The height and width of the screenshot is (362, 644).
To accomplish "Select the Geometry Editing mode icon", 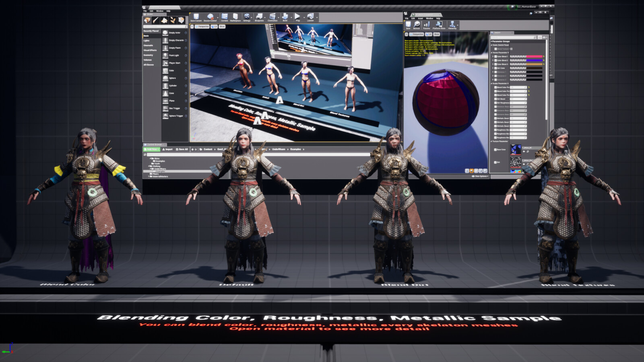I will pyautogui.click(x=181, y=20).
